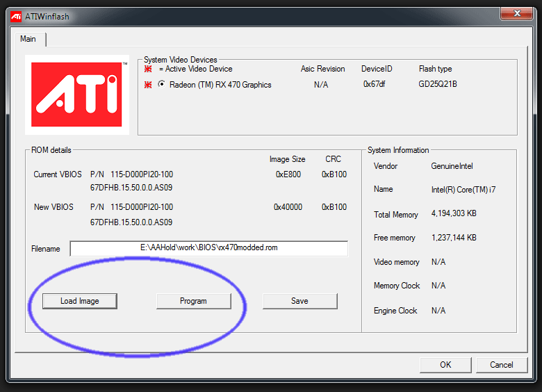Screen dimensions: 542x392
Task: Click the DeviceID value "0x67df"
Action: (375, 84)
